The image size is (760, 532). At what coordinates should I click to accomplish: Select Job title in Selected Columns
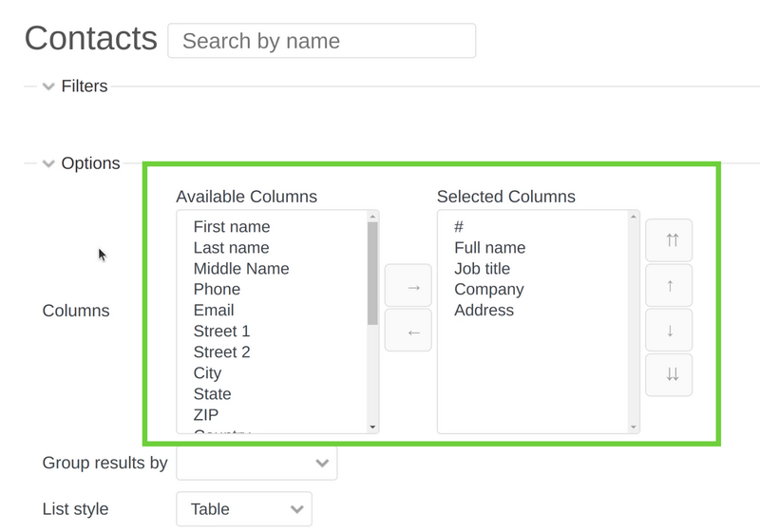(482, 268)
